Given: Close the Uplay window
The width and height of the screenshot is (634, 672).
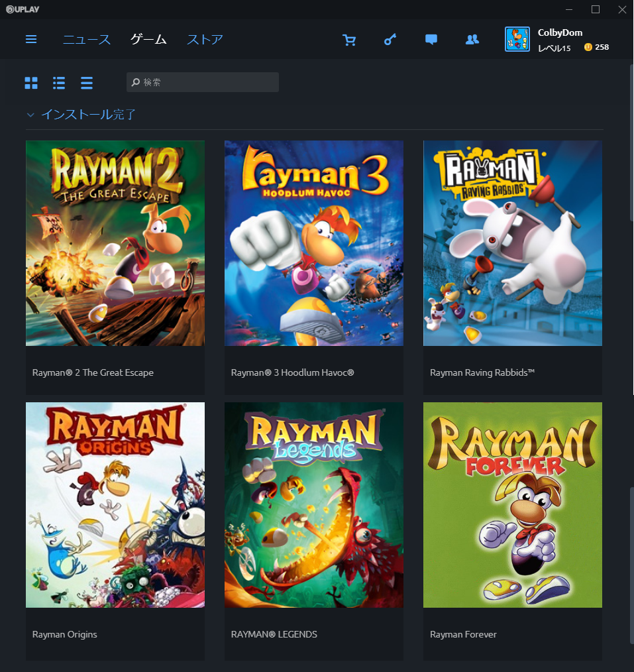Looking at the screenshot, I should point(622,9).
